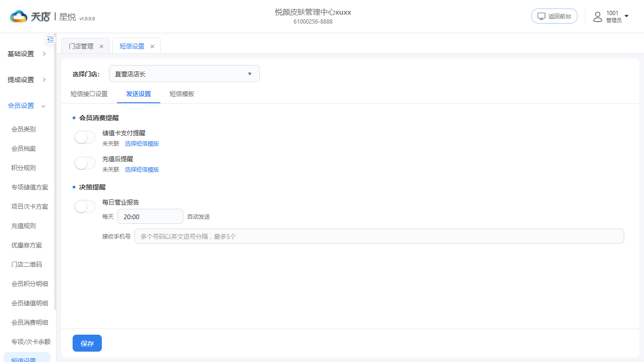Expand the 提成设置 menu
Screen dimensions: 644x362
pyautogui.click(x=27, y=80)
